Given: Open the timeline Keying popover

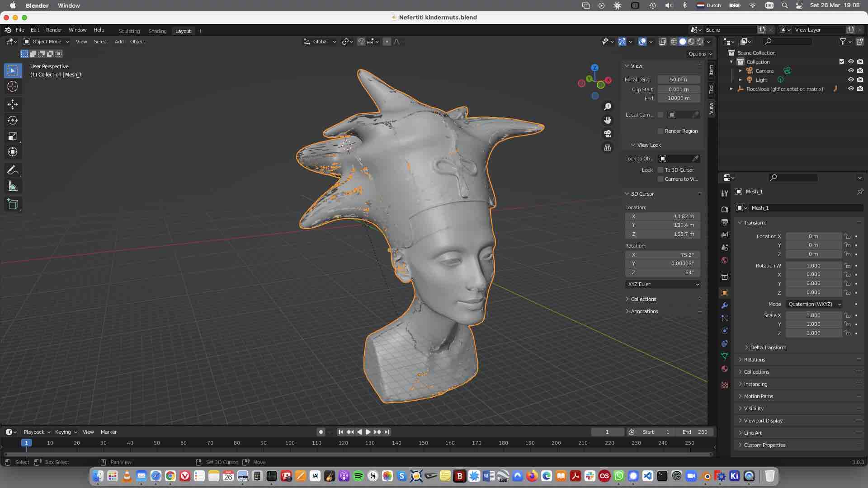Looking at the screenshot, I should (66, 432).
